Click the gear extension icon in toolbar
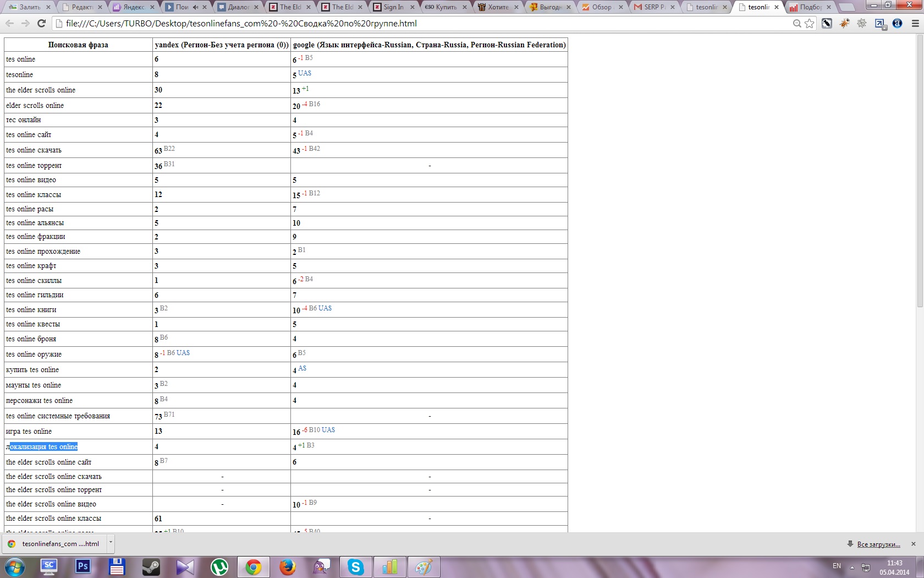This screenshot has height=578, width=924. coord(862,23)
